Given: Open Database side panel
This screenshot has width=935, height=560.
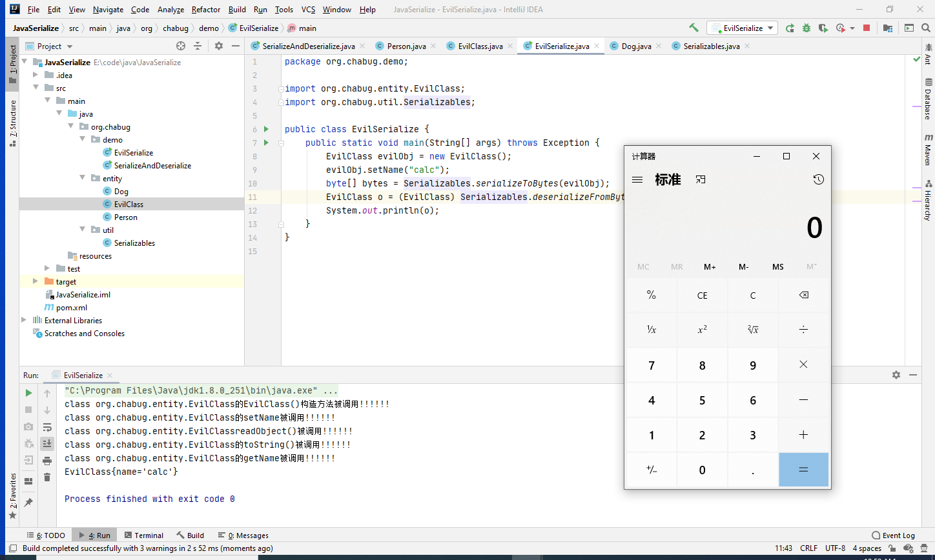Looking at the screenshot, I should pos(929,99).
